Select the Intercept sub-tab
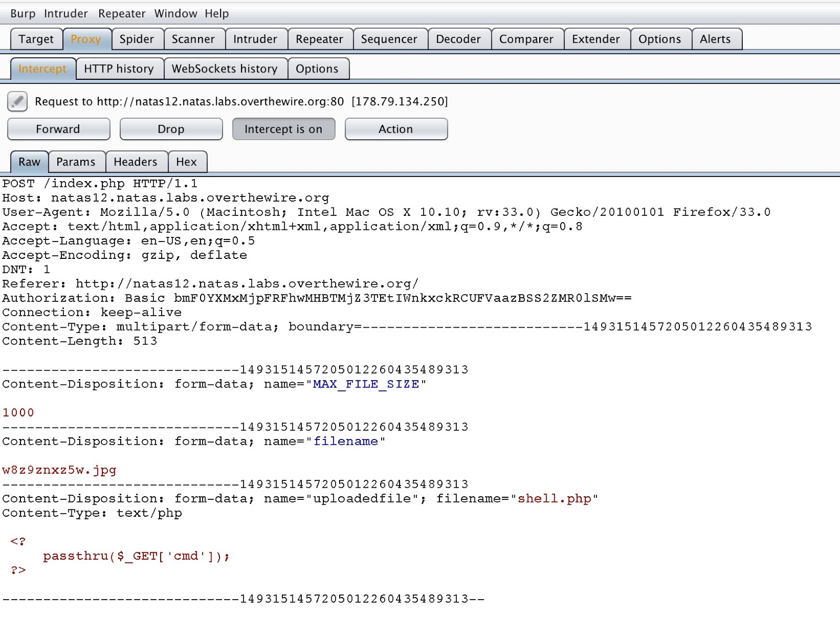 point(43,69)
